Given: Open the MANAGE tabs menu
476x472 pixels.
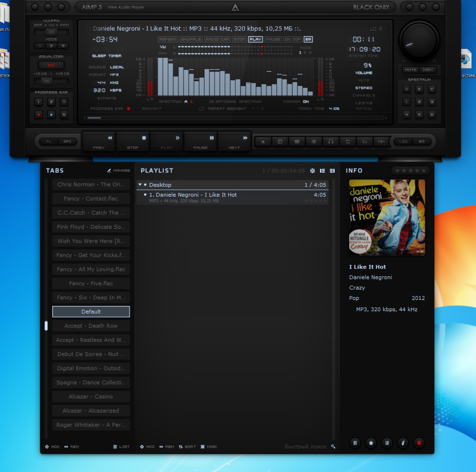Looking at the screenshot, I should pyautogui.click(x=119, y=171).
